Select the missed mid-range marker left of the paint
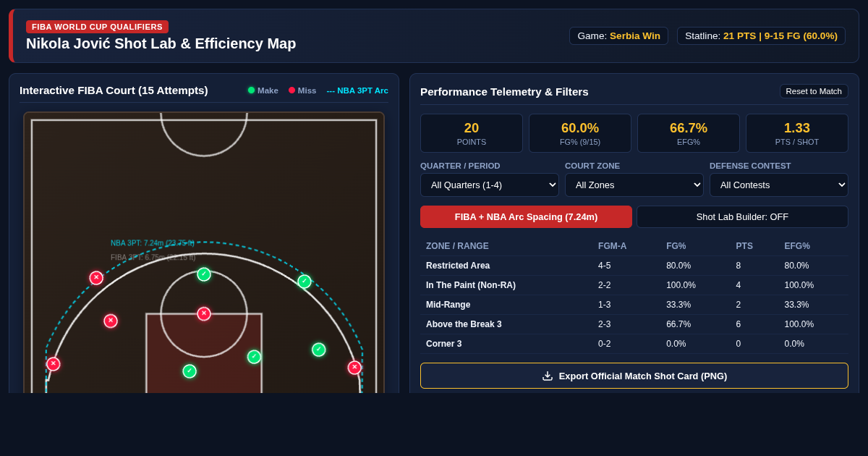Viewport: 868px width, 456px height. click(x=111, y=321)
